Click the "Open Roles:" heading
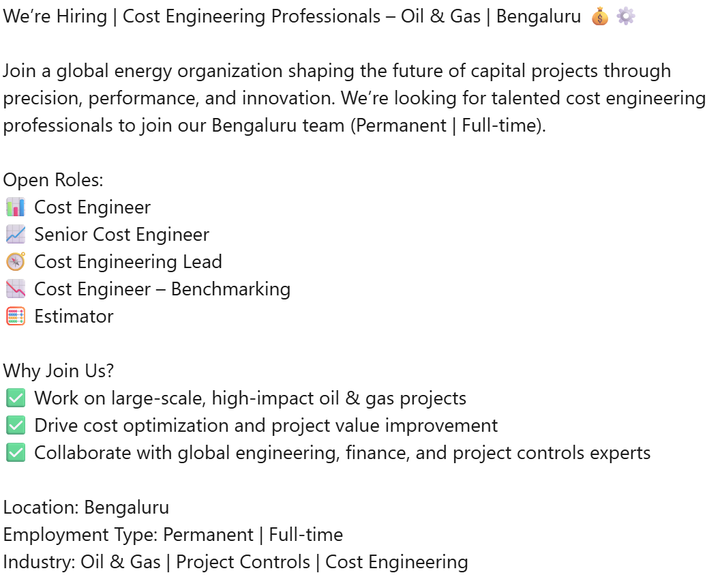720x588 pixels. pyautogui.click(x=53, y=180)
